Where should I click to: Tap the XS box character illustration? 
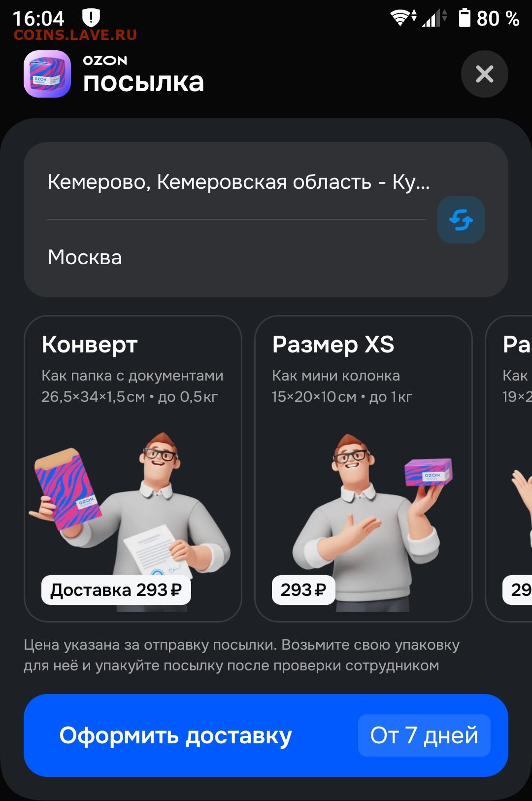(372, 520)
